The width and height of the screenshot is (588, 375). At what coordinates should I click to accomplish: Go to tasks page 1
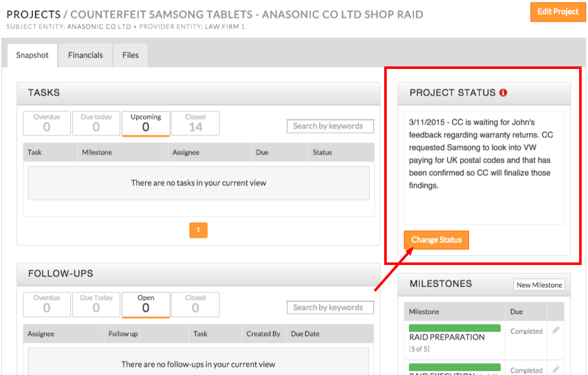(x=198, y=230)
